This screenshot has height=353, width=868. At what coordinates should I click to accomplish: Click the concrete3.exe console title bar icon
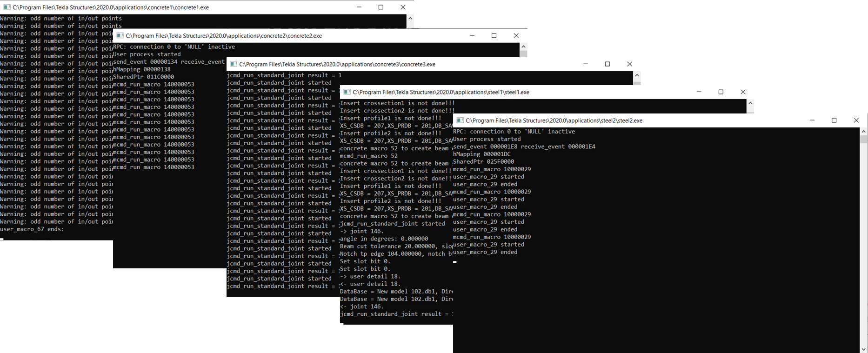coord(234,64)
